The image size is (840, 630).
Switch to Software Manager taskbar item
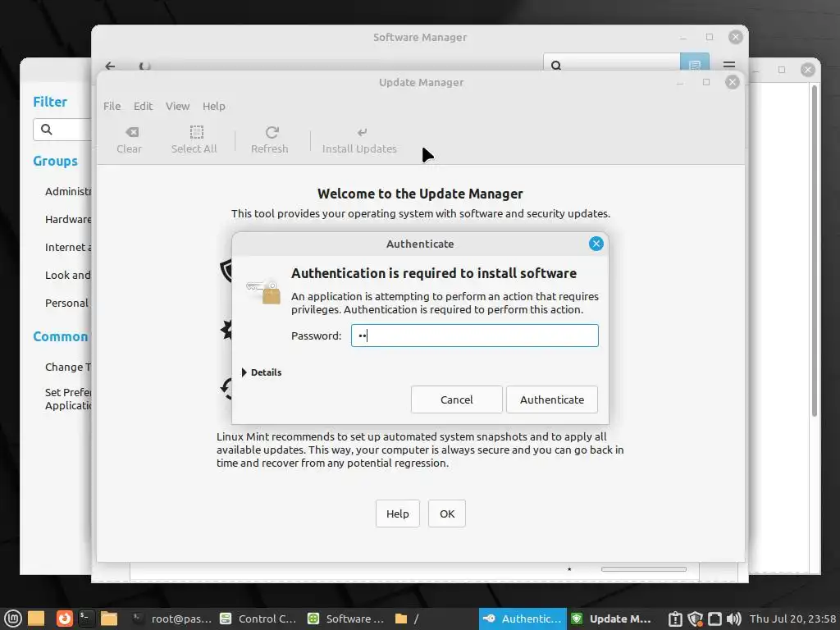345,619
